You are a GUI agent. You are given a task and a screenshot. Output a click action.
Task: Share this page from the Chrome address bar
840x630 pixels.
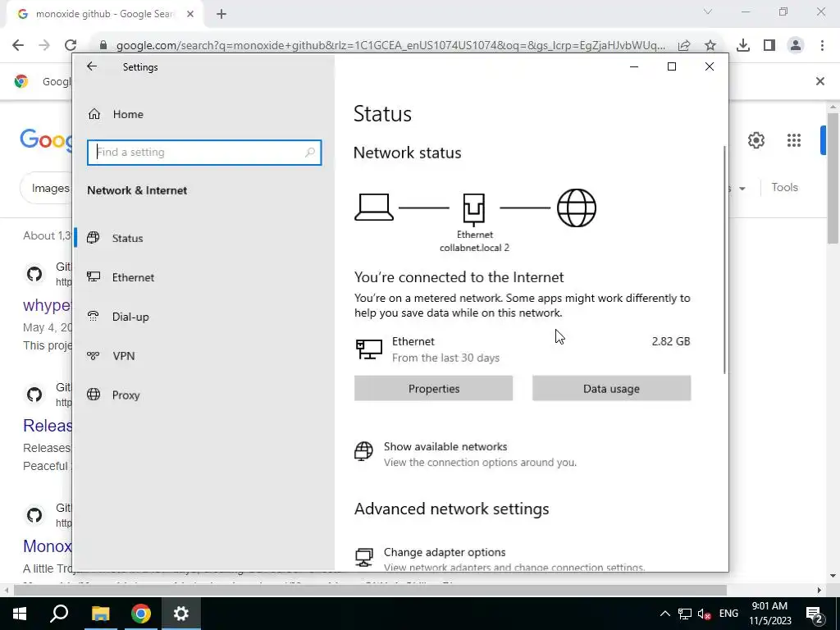pos(684,46)
